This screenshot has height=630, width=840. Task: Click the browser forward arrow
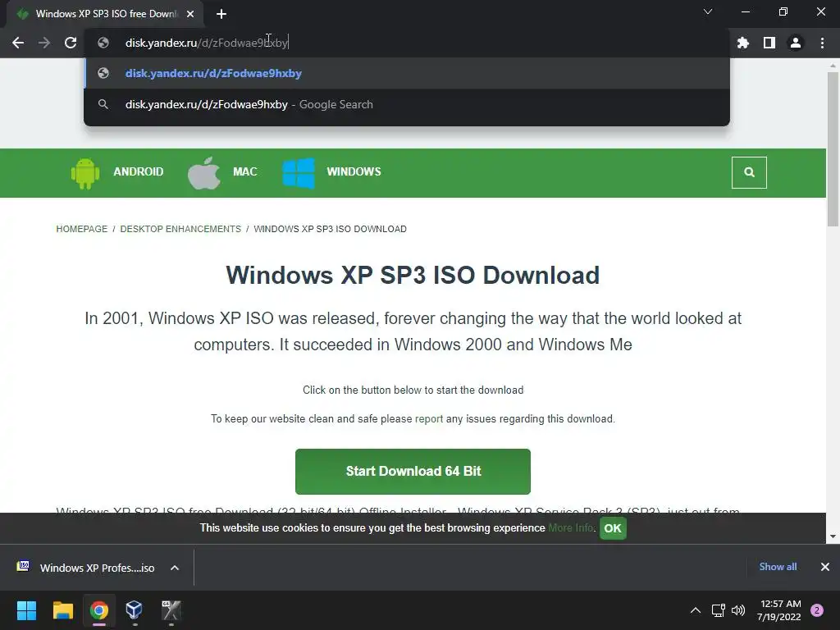[x=44, y=43]
